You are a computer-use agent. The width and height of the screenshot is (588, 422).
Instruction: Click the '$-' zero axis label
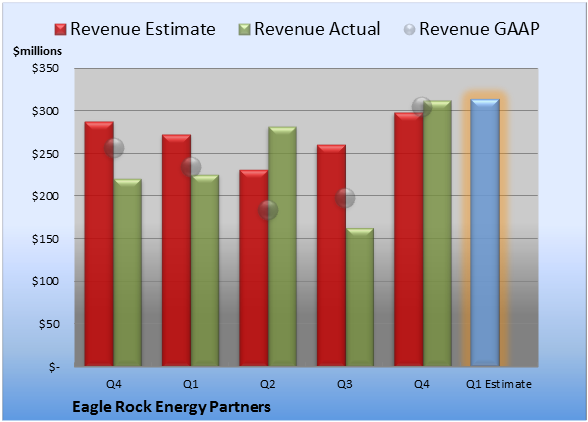[x=54, y=367]
